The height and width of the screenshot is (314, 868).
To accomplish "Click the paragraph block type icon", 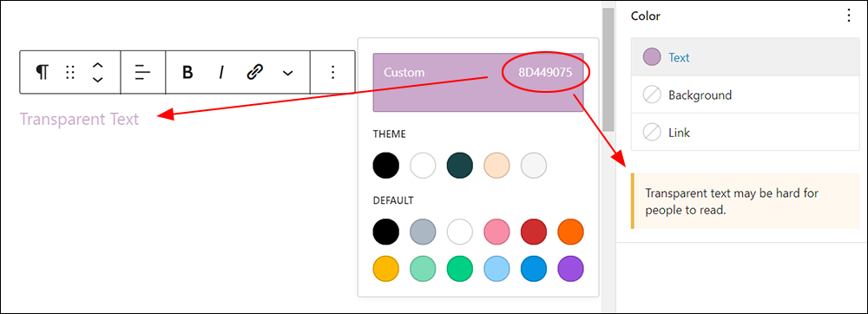I will (42, 72).
